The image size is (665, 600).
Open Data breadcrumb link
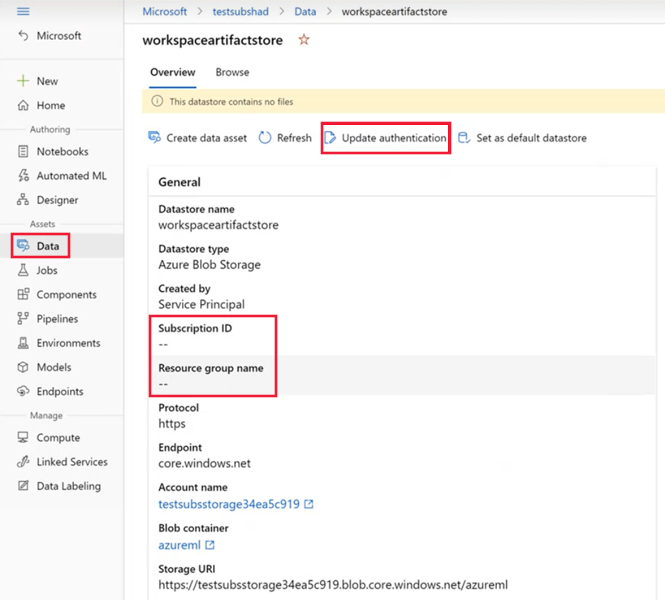click(x=305, y=12)
